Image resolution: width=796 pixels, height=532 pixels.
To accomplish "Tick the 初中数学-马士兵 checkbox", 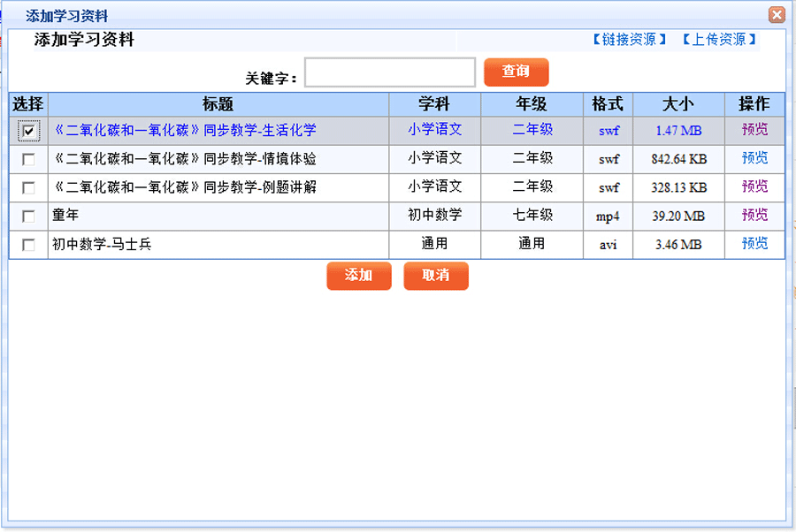I will pos(29,245).
